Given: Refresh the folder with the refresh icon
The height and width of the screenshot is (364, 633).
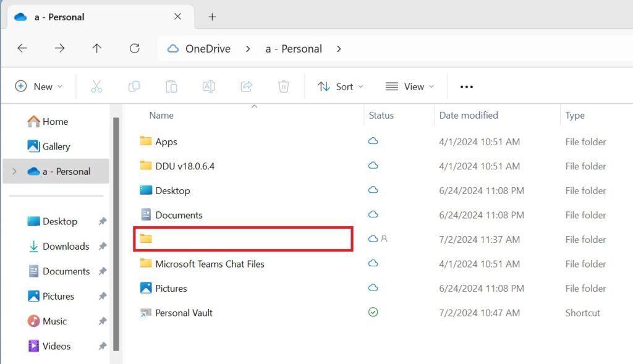Looking at the screenshot, I should (135, 48).
